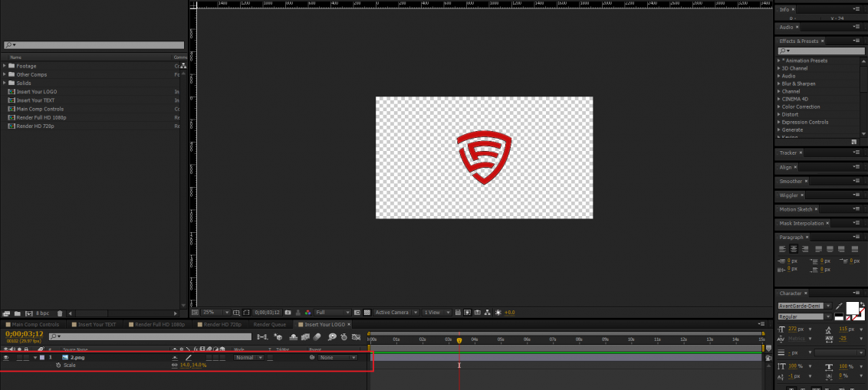Click the fast previews icon in viewer
This screenshot has width=868, height=390.
pos(467,313)
